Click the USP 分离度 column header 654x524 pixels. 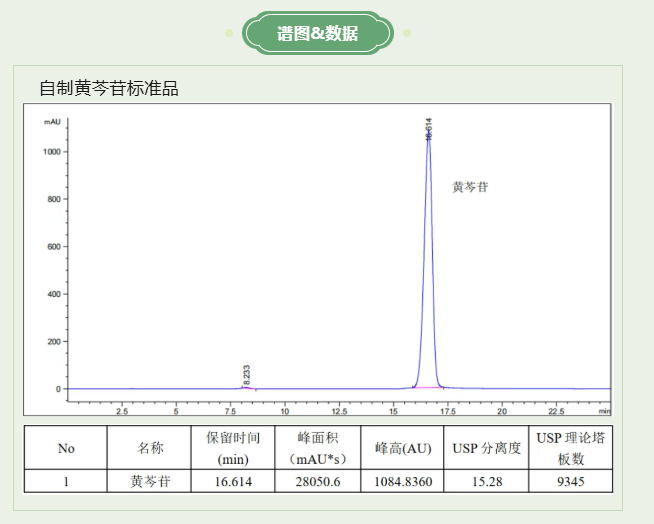[x=487, y=448]
